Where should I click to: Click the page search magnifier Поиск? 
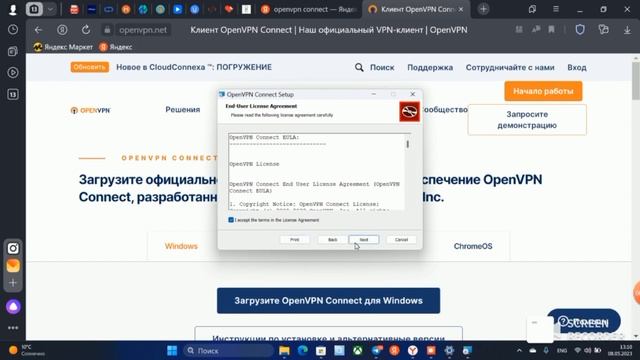(x=374, y=67)
